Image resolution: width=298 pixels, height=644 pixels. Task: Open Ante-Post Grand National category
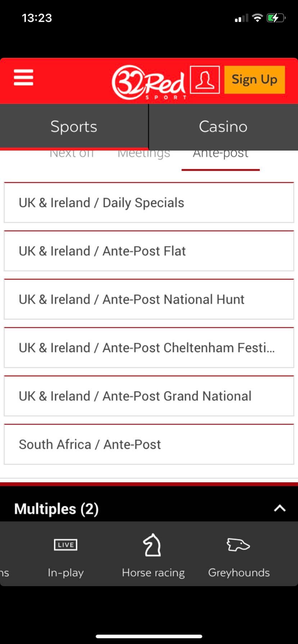[149, 396]
